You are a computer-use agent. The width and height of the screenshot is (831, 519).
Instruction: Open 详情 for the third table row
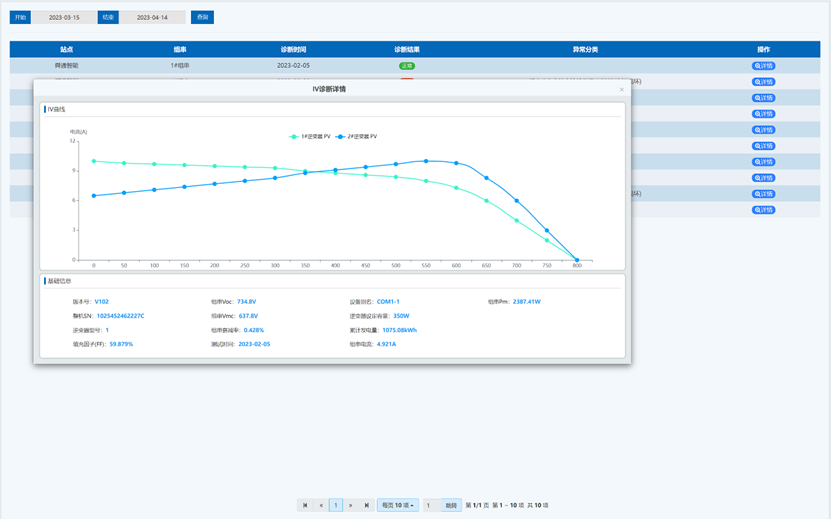click(x=764, y=98)
